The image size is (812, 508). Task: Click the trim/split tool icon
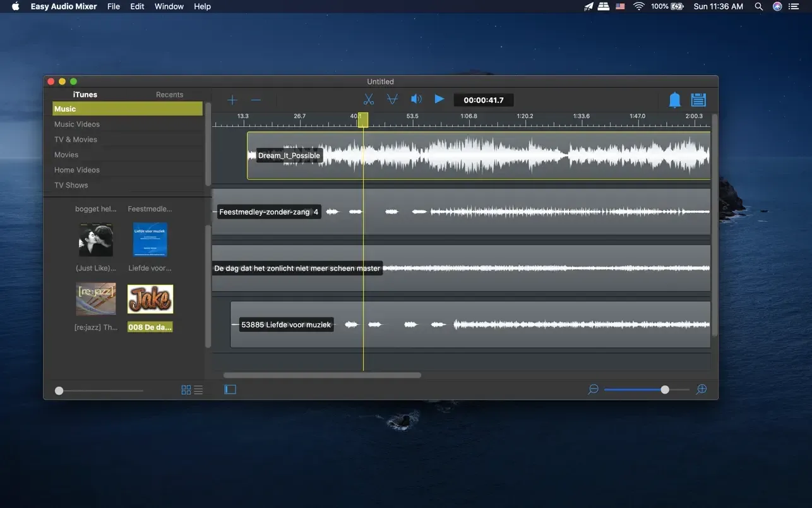click(391, 99)
